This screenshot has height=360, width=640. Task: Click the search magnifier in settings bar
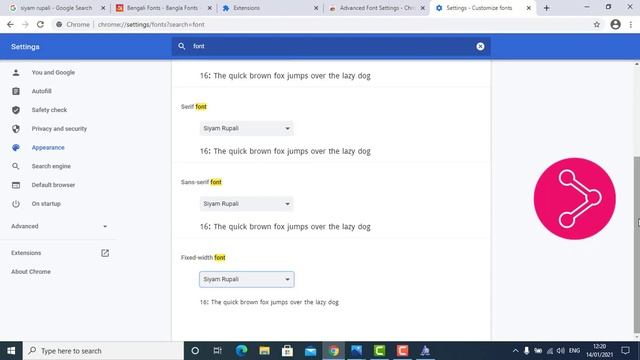pos(182,47)
